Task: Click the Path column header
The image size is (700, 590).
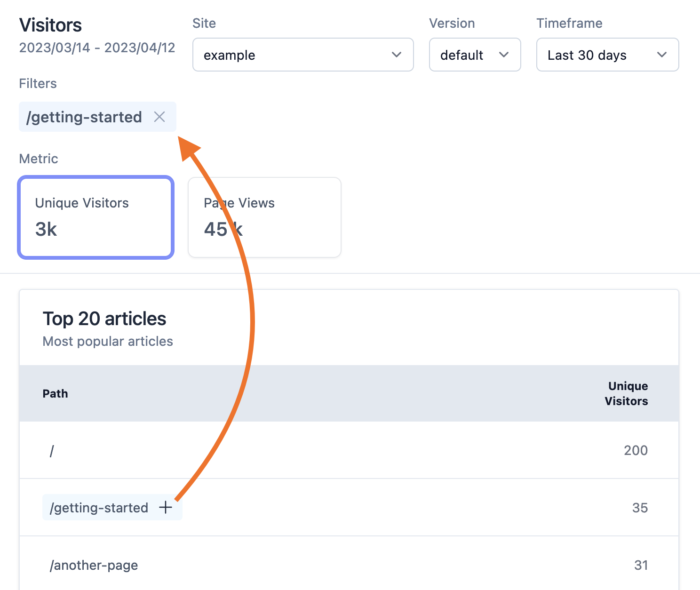Action: click(55, 393)
